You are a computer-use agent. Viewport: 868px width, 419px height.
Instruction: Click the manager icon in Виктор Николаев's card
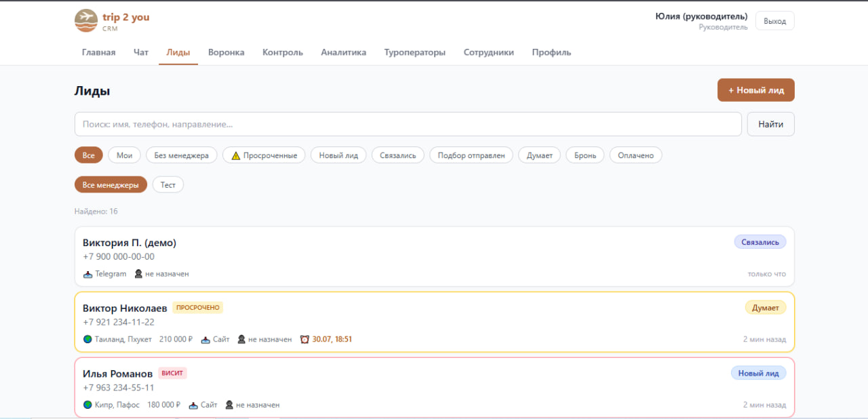tap(241, 339)
